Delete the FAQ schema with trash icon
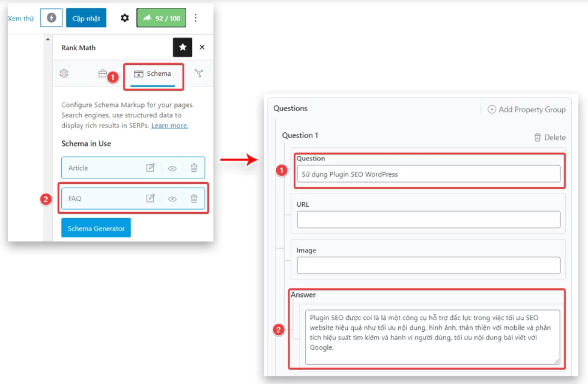The height and width of the screenshot is (384, 588). 194,198
